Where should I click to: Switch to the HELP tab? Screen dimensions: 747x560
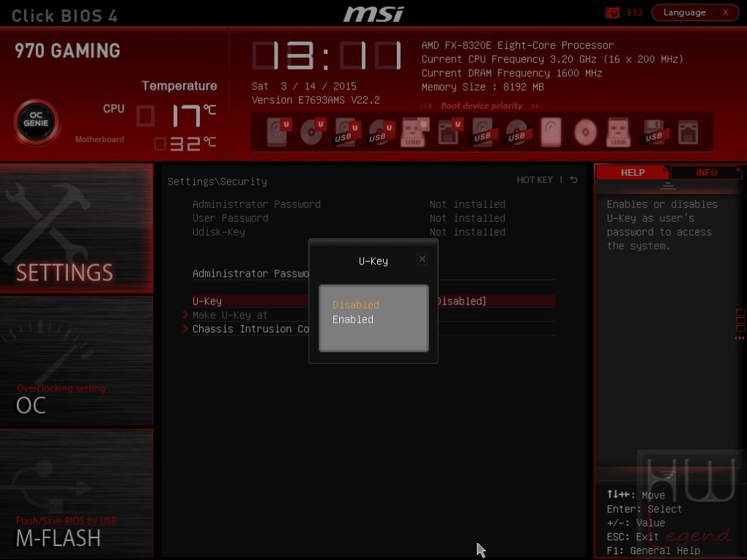pyautogui.click(x=633, y=172)
